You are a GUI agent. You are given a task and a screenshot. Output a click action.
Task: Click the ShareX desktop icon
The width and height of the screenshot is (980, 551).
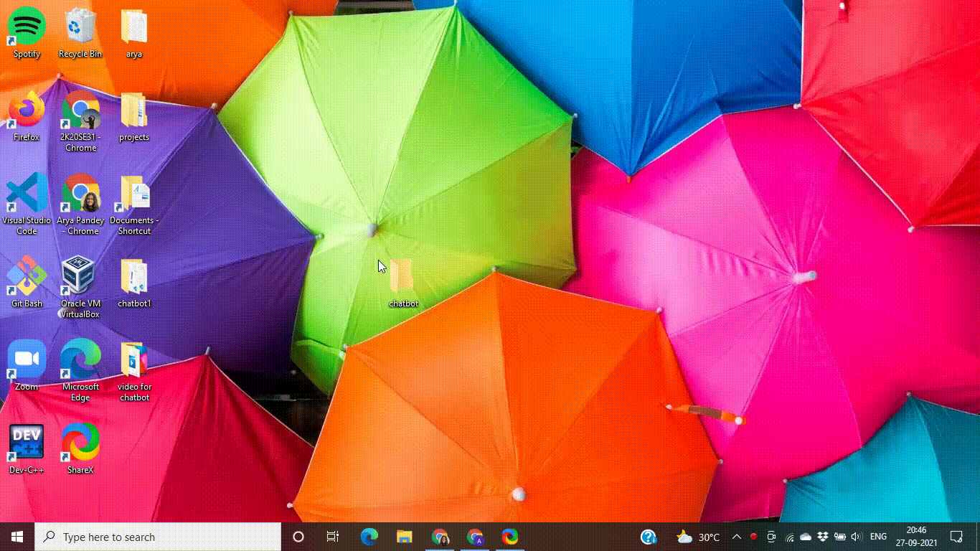pos(80,449)
